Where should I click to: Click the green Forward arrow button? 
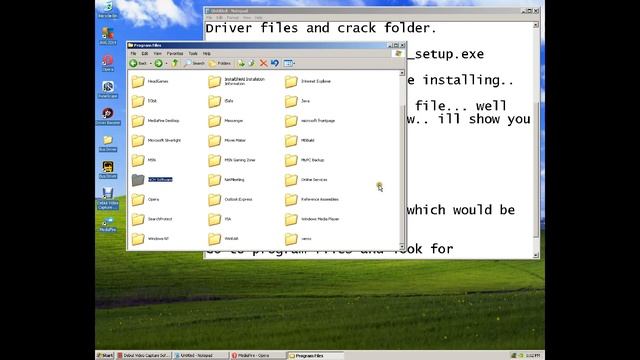tap(158, 63)
